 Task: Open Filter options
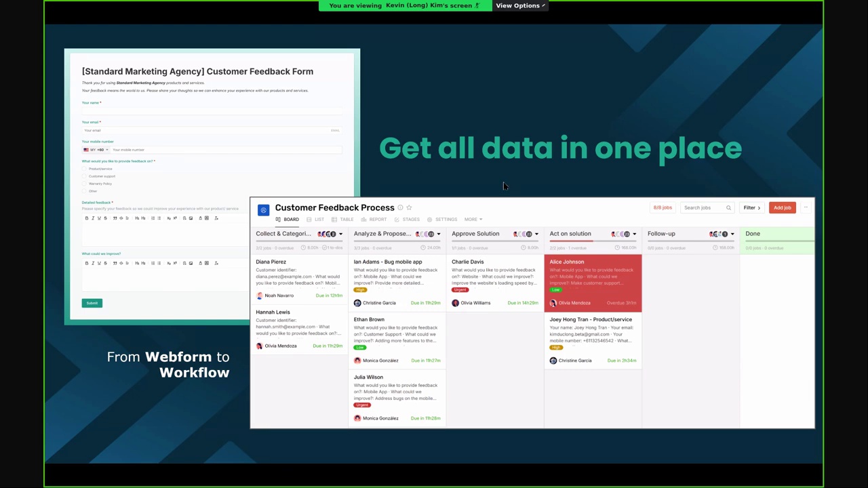(x=751, y=208)
